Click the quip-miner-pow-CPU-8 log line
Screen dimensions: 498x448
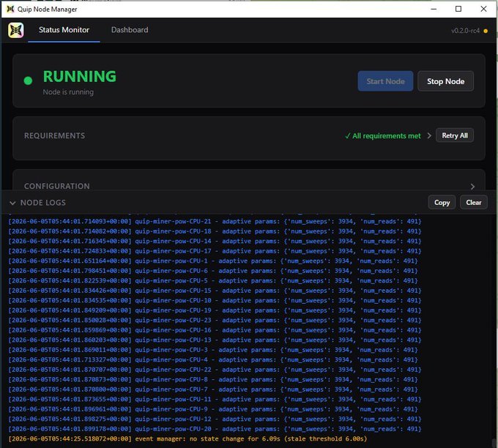point(213,379)
